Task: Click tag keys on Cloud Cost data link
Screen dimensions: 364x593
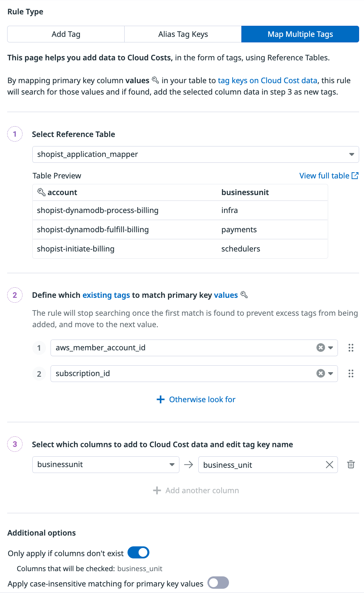Action: [267, 81]
